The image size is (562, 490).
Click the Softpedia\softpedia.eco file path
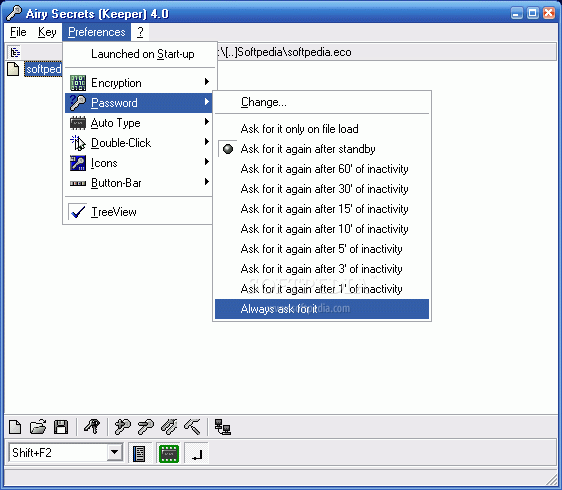click(286, 52)
